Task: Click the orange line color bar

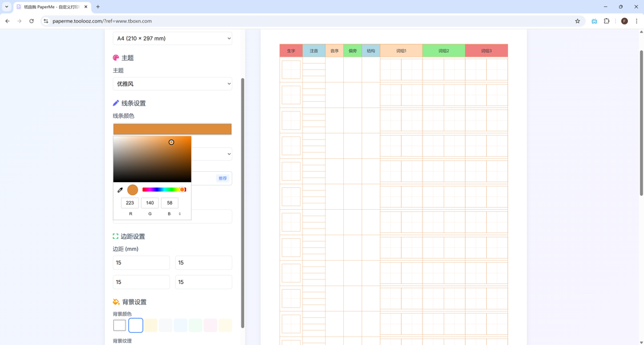Action: 172,129
